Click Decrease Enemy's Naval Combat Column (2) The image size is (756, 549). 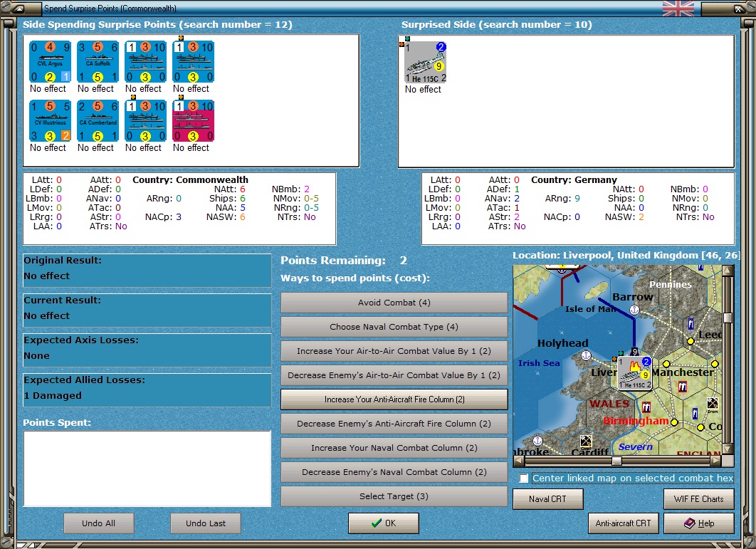[394, 472]
